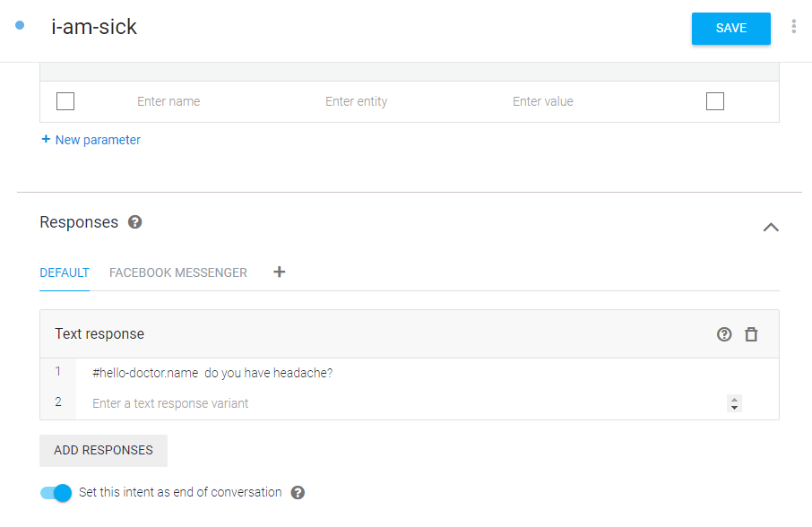812x527 pixels.
Task: Delete the Text response with trash icon
Action: click(x=751, y=334)
